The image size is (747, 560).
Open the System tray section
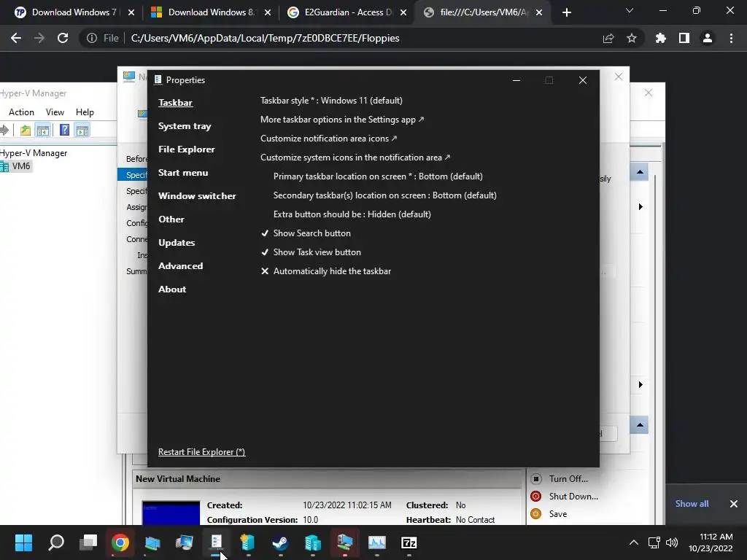tap(185, 125)
